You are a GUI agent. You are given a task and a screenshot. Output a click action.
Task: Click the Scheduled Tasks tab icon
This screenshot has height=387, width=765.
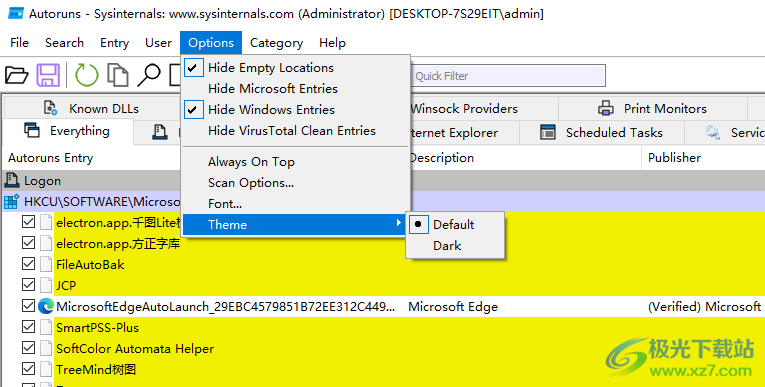547,132
